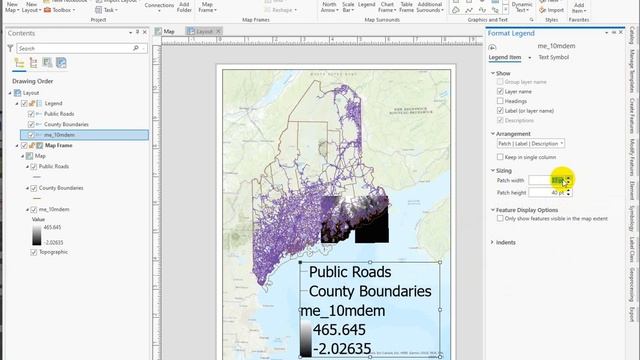Viewport: 640px width, 360px height.
Task: Click the County Boundaries line symbol
Action: click(37, 198)
